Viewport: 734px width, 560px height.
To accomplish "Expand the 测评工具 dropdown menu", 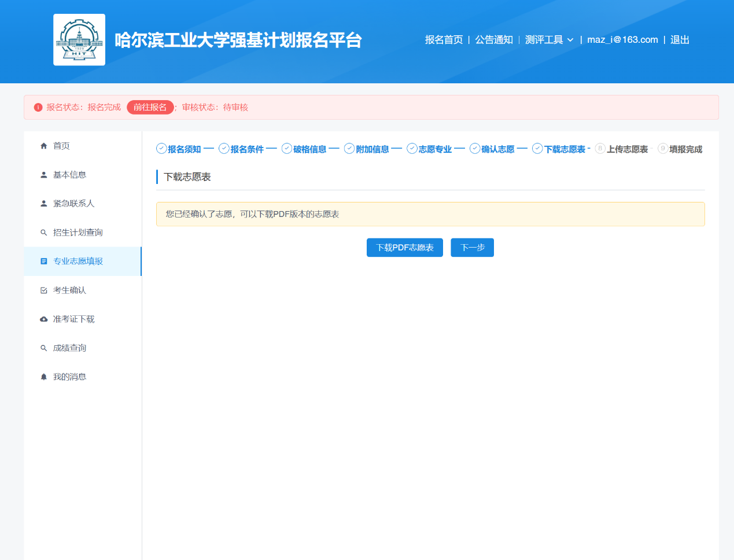I will click(x=544, y=40).
